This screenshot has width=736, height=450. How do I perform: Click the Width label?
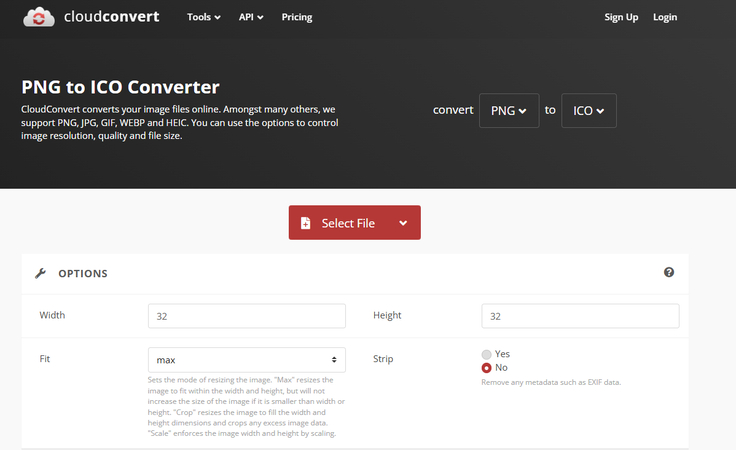tap(52, 315)
